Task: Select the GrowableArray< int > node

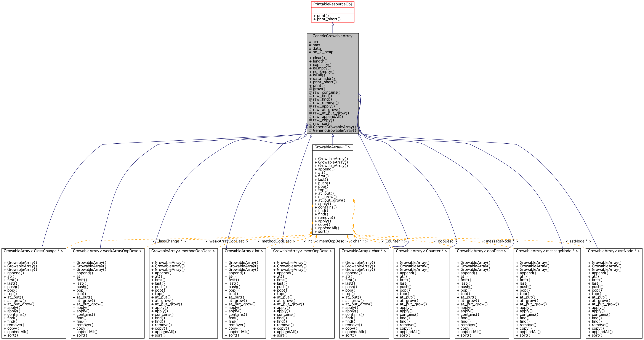Action: (x=244, y=251)
